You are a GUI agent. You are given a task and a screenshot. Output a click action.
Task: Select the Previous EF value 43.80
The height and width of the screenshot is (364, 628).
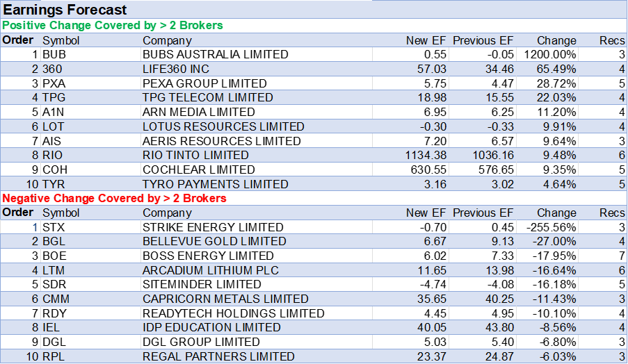pos(498,327)
